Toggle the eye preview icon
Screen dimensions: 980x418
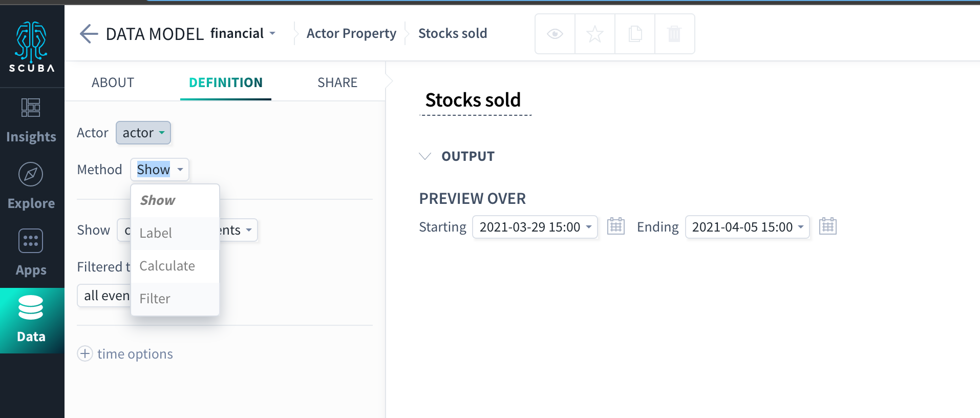click(x=555, y=34)
